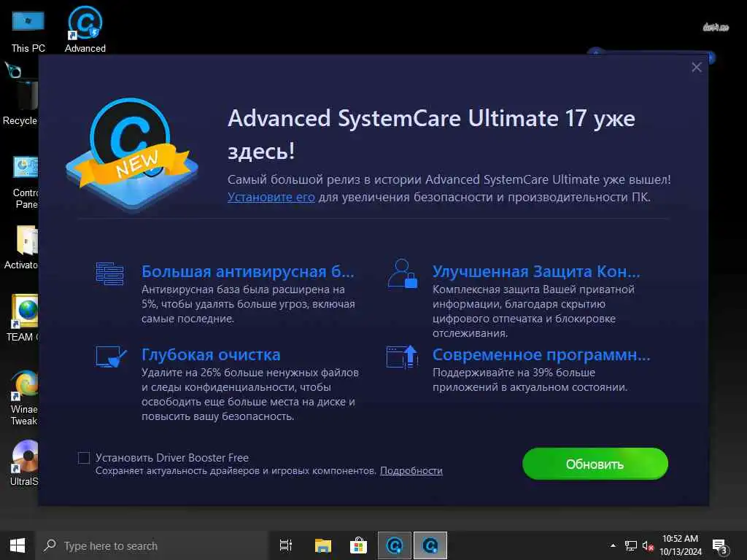Open the Recycle Bin desktop icon
The width and height of the screenshot is (747, 560).
20,103
